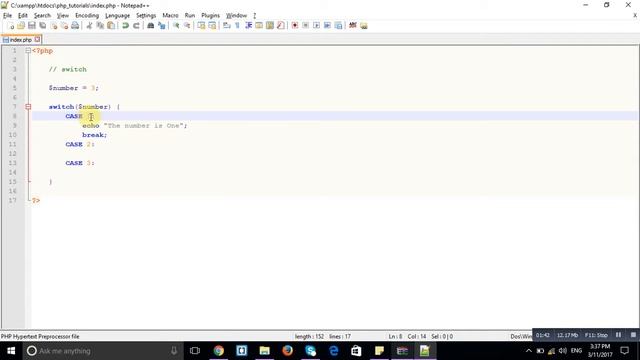The height and width of the screenshot is (360, 640).
Task: Stop the screen recorder overlay
Action: 633,335
